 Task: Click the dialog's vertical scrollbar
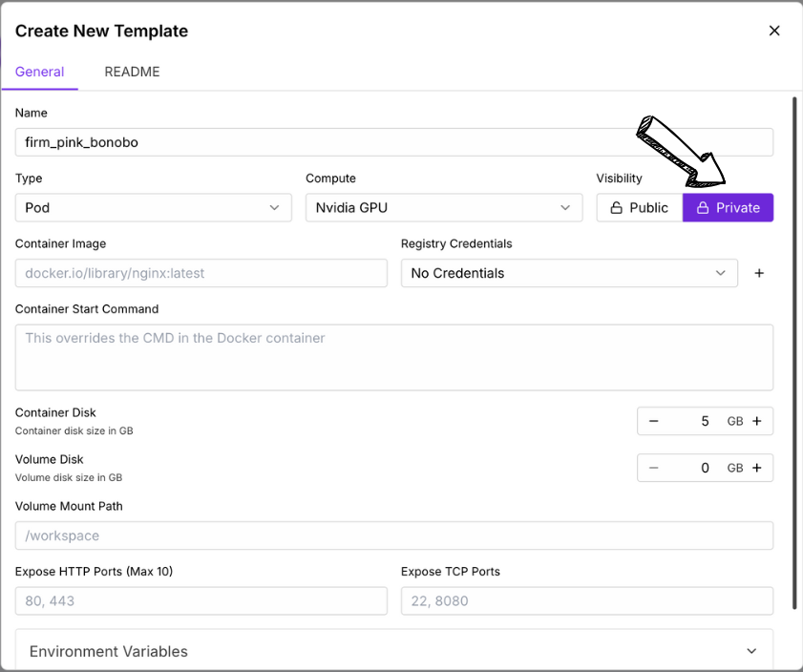794,353
